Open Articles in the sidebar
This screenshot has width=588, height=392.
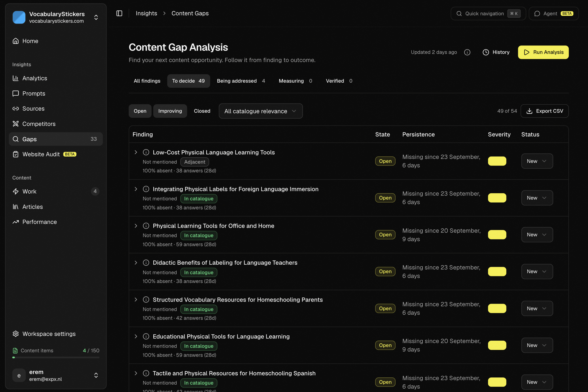coord(56,207)
